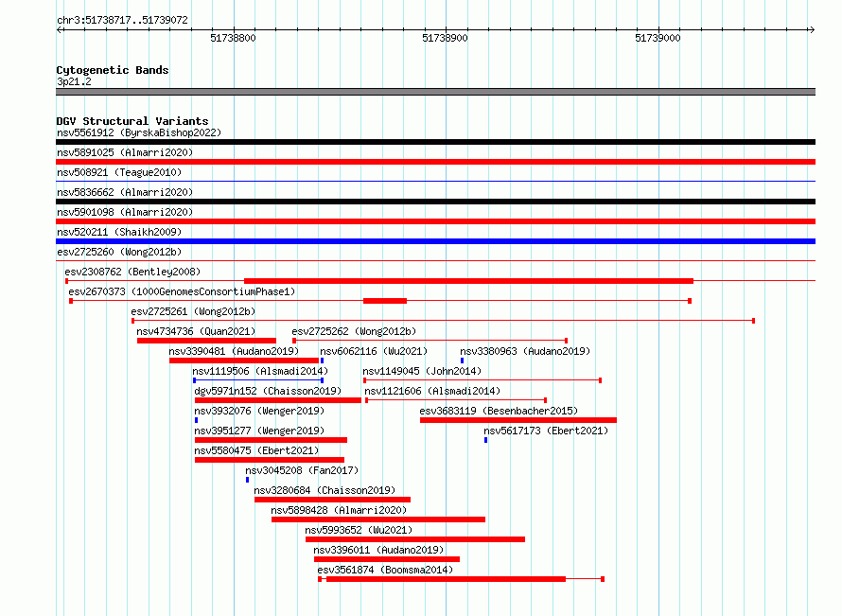Click the right arrow at ruler end
This screenshot has height=616, width=842.
pyautogui.click(x=812, y=30)
